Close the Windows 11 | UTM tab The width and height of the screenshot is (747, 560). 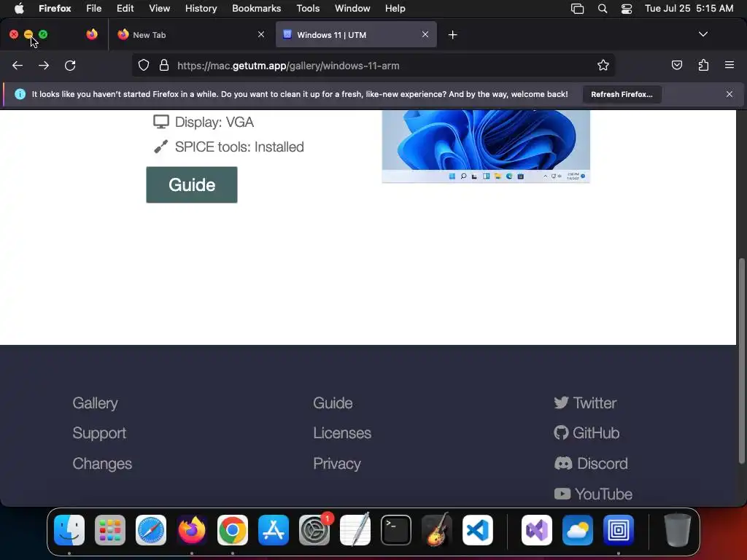point(425,34)
